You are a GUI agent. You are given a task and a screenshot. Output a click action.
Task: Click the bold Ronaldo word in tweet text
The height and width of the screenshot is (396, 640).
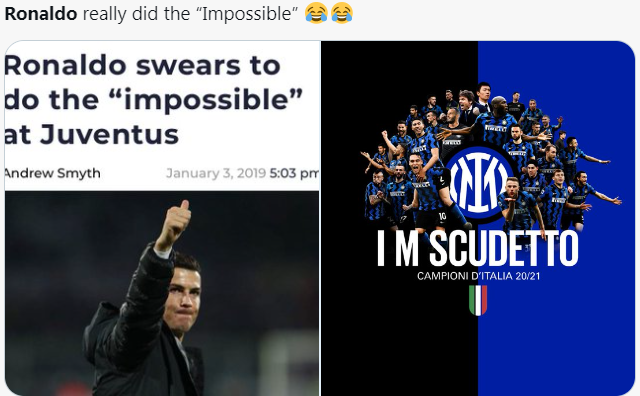coord(41,14)
